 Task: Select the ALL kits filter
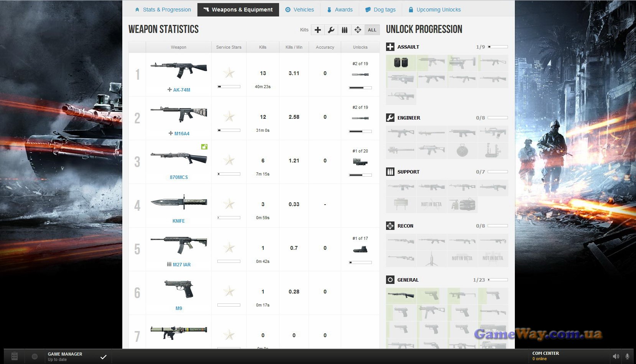point(372,30)
